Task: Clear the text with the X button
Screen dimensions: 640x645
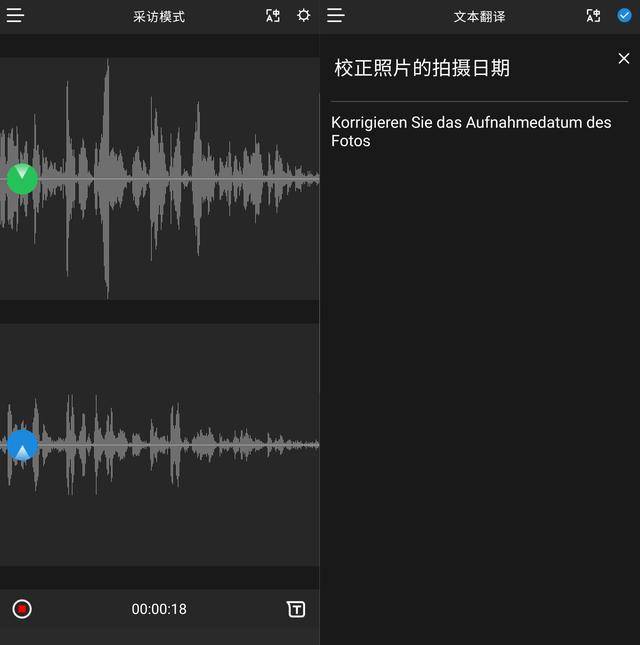Action: [624, 59]
